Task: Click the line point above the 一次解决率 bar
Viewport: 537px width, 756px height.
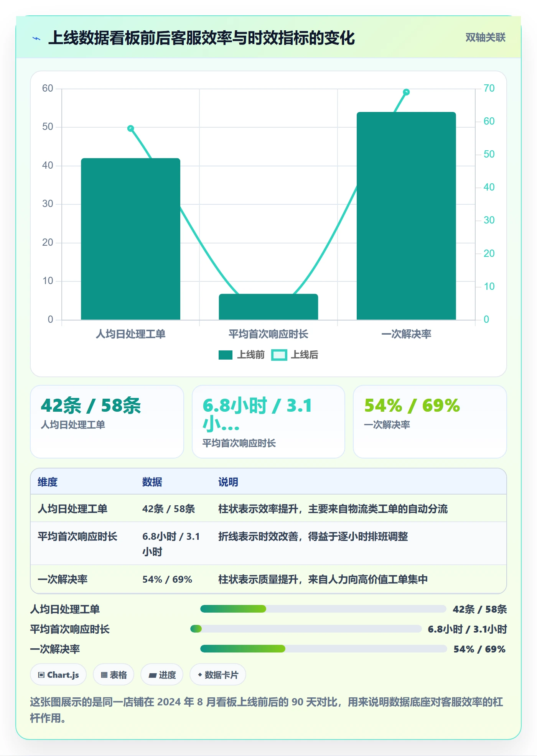Action: (406, 92)
